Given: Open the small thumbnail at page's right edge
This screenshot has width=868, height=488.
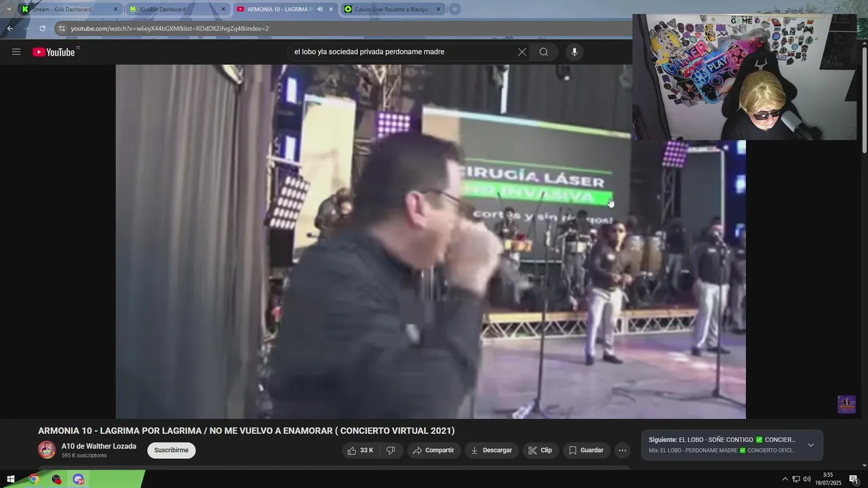Looking at the screenshot, I should (846, 405).
